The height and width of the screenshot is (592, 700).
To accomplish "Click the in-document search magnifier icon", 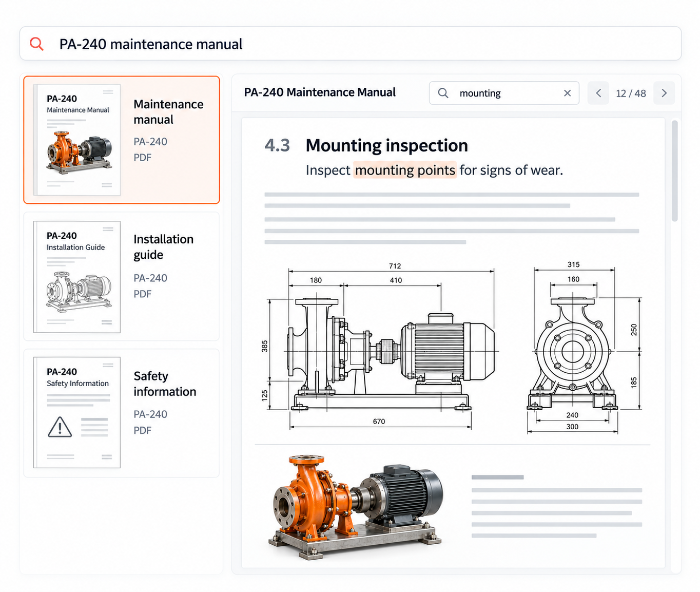I will pos(443,93).
